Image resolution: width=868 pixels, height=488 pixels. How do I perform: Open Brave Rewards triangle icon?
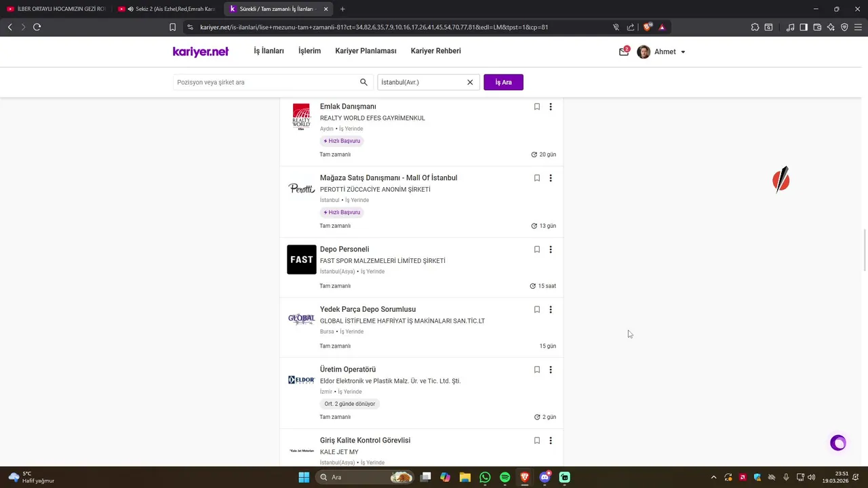pyautogui.click(x=662, y=27)
